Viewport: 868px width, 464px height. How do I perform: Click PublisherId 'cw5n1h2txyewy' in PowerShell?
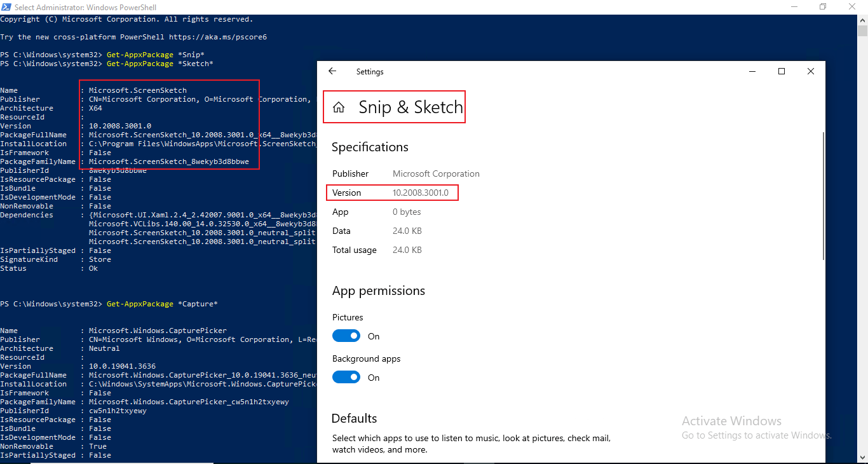118,411
